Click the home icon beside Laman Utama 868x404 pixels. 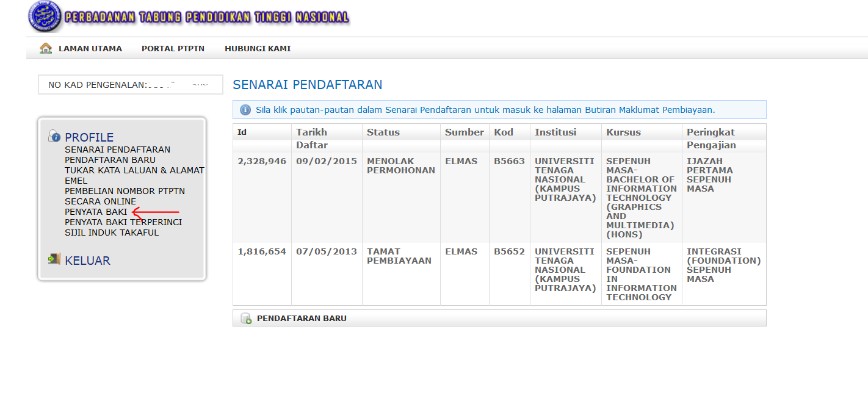coord(46,48)
